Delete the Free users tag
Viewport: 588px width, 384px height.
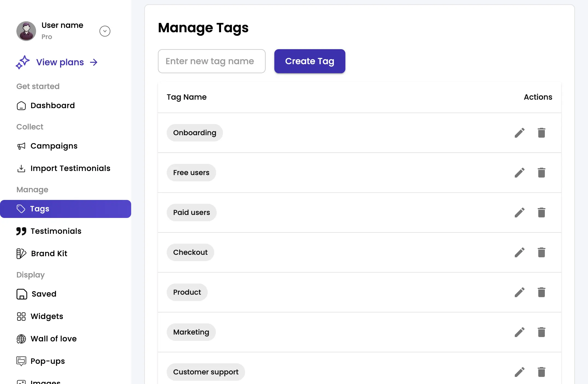coord(542,172)
